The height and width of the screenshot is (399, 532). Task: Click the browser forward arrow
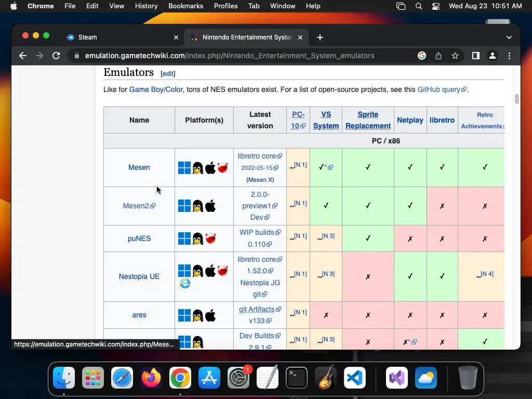click(39, 56)
